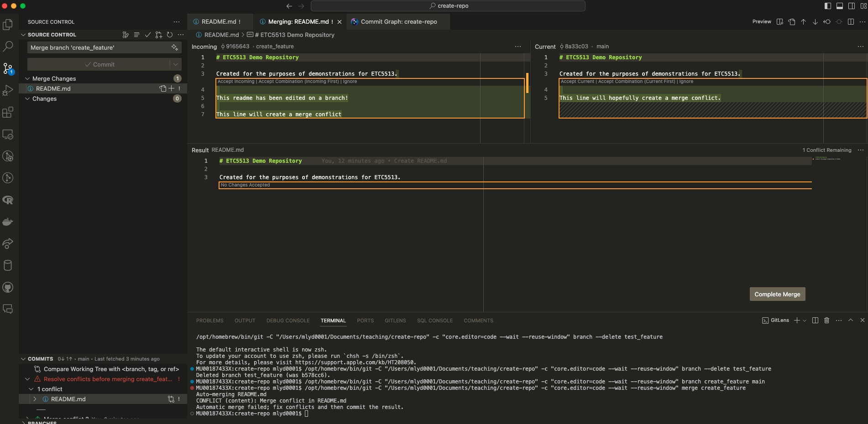
Task: Generate commit message with sparkle icon
Action: pyautogui.click(x=174, y=47)
